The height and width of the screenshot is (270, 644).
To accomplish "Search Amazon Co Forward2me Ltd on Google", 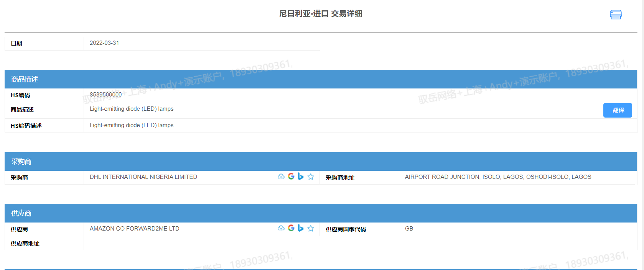I will [x=291, y=228].
